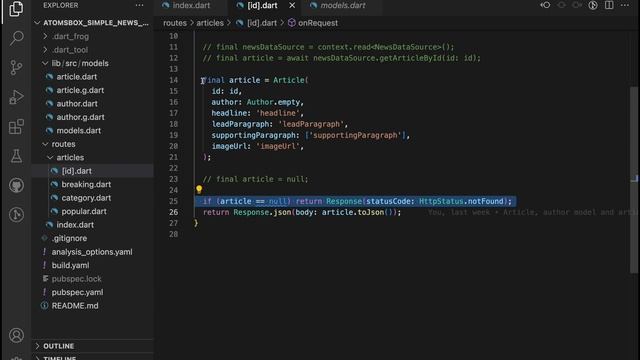Click the onRequest breadcrumb symbol
Image resolution: width=640 pixels, height=360 pixels.
[x=313, y=23]
